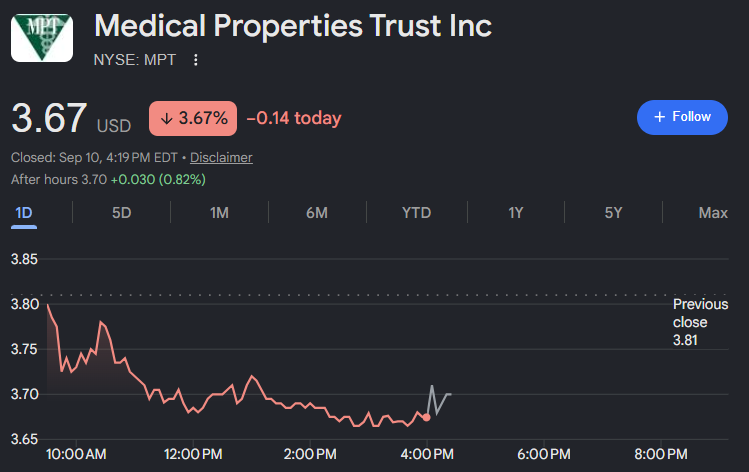Click the Medical Properties Trust Inc title
749x472 pixels.
pos(293,26)
